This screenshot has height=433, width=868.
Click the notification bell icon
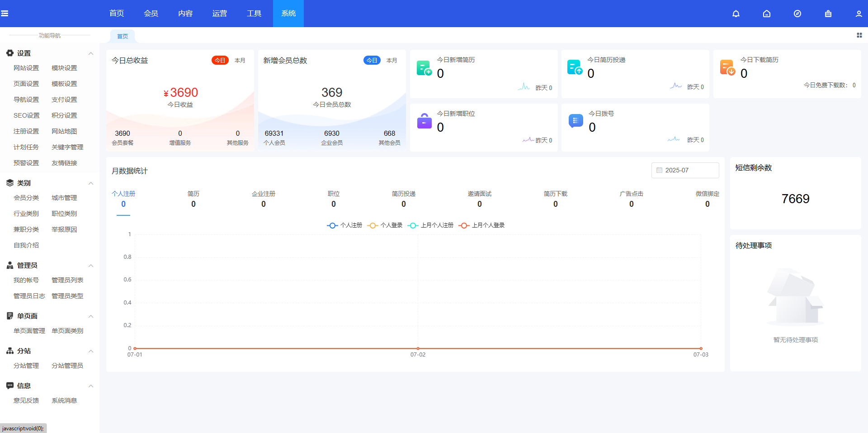point(736,14)
